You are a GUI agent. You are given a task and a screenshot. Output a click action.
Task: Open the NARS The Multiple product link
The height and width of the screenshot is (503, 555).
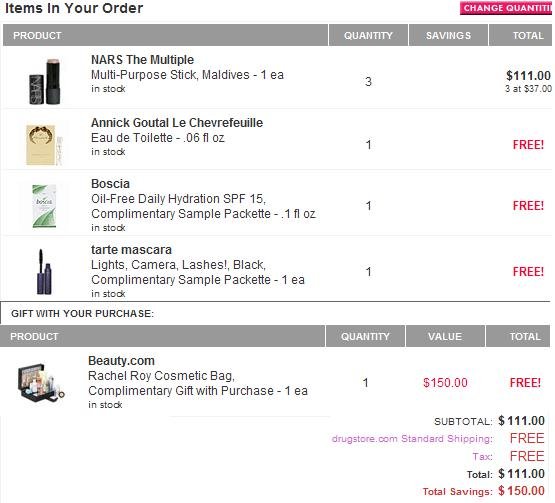(142, 59)
